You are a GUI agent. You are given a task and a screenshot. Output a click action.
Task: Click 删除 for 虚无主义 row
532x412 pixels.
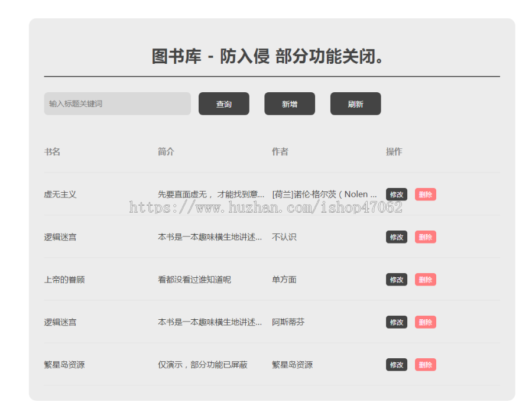tap(426, 194)
